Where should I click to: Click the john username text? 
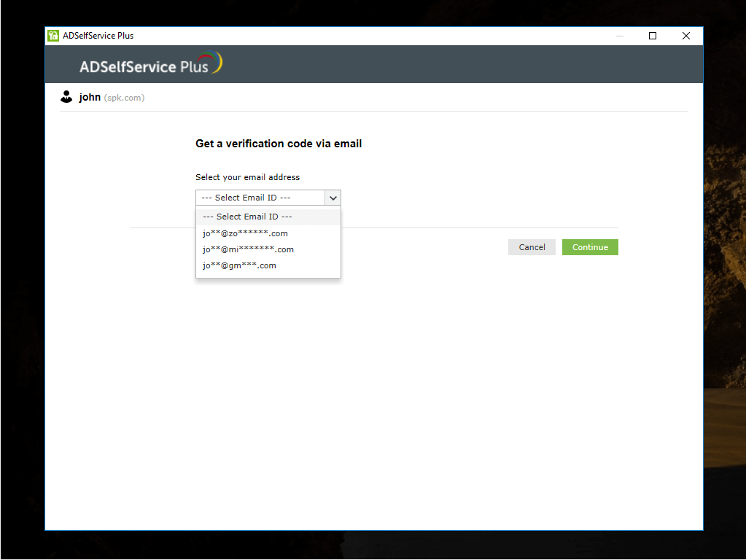pos(90,97)
